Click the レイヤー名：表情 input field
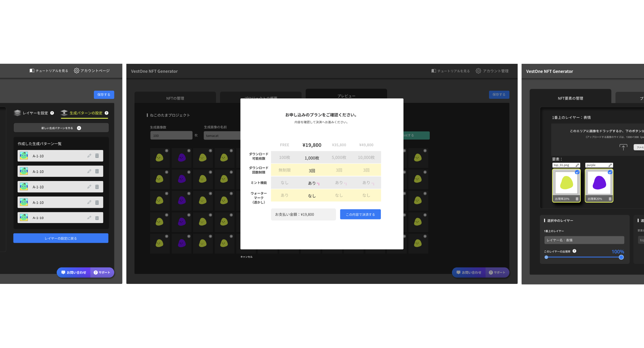The height and width of the screenshot is (348, 644). (584, 240)
